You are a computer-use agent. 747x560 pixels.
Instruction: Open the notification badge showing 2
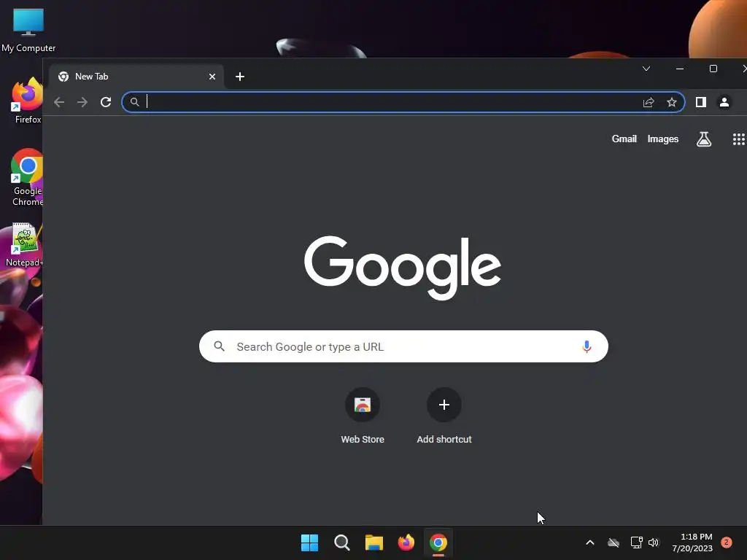pyautogui.click(x=727, y=542)
